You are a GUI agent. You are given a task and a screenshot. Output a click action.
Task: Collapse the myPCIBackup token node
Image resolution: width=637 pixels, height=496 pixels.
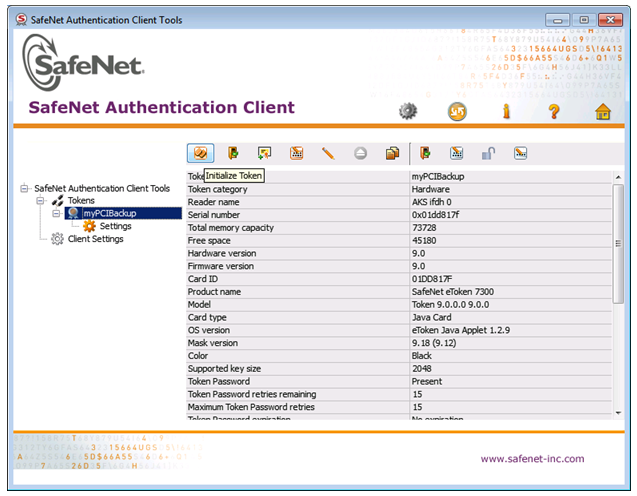pyautogui.click(x=57, y=213)
